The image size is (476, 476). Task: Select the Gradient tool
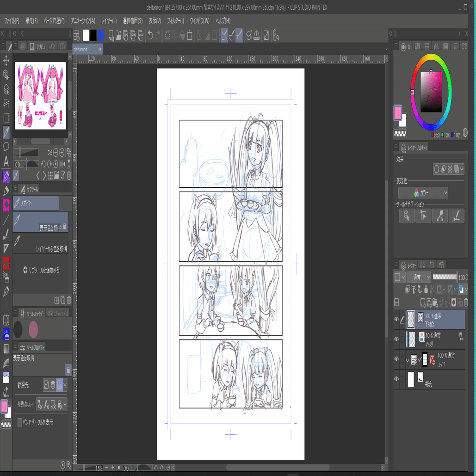6,349
